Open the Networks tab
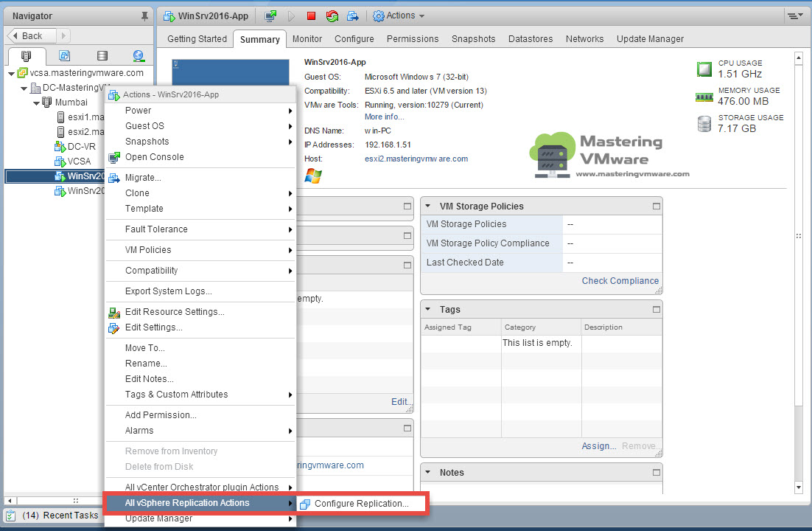 click(x=584, y=39)
